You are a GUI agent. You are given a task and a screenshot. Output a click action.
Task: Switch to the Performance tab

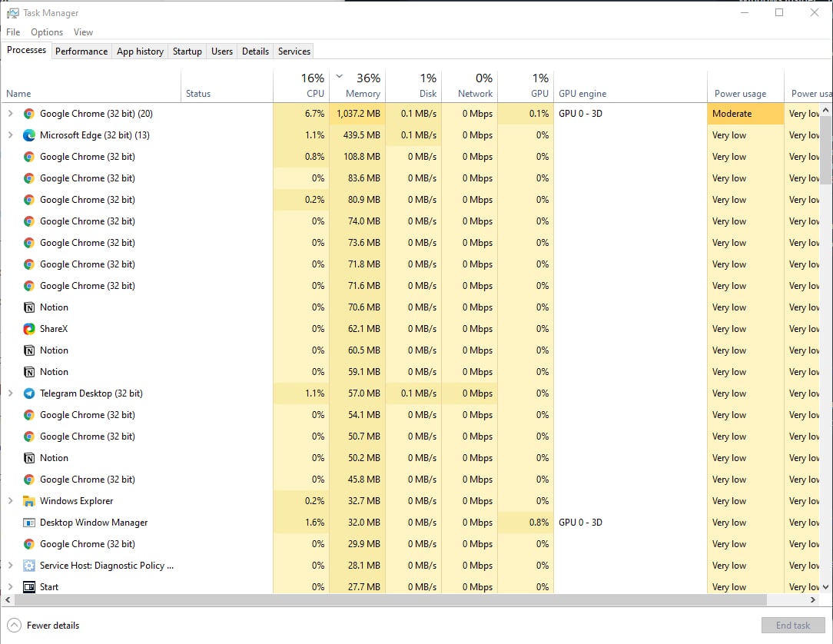[81, 51]
